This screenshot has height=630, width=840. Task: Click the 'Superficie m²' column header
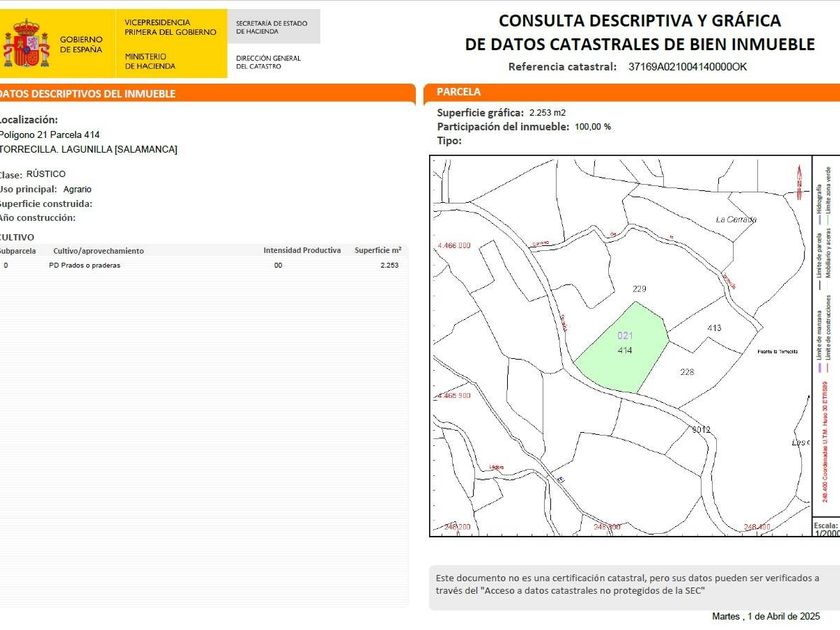click(378, 250)
